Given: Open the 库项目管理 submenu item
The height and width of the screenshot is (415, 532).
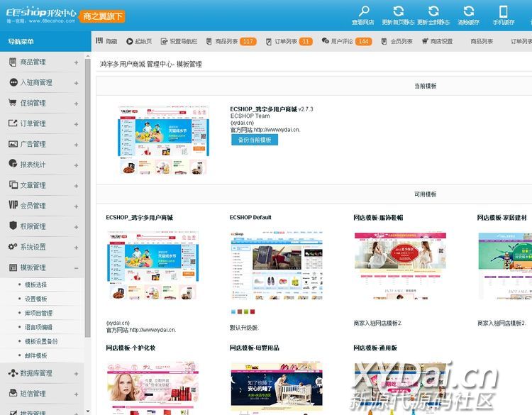Looking at the screenshot, I should click(39, 313).
